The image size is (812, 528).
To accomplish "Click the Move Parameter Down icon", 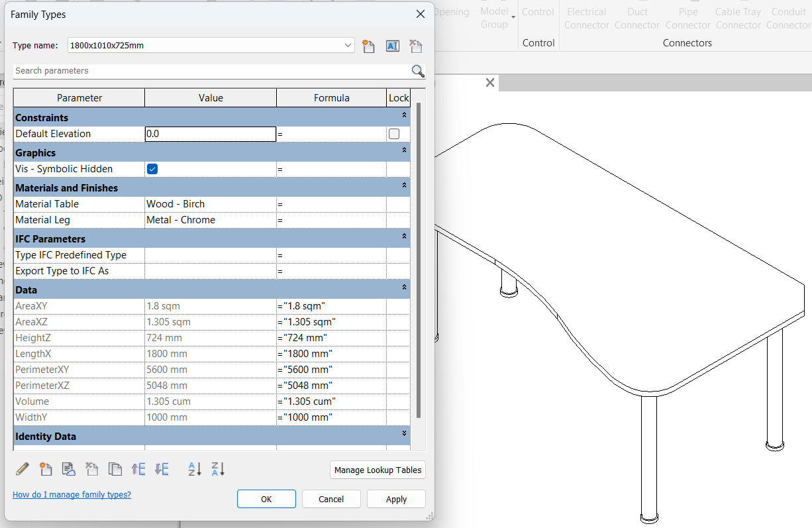I will pyautogui.click(x=162, y=469).
